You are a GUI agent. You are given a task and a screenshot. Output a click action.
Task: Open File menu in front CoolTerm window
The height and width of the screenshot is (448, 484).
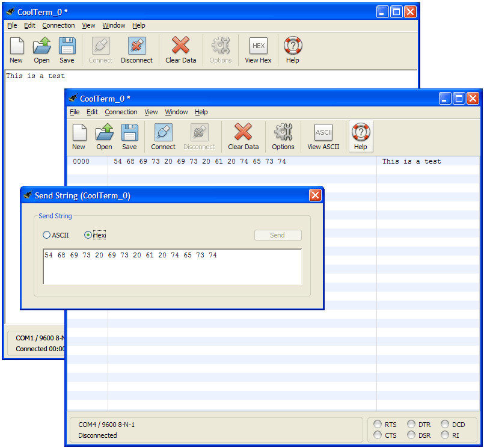(75, 112)
